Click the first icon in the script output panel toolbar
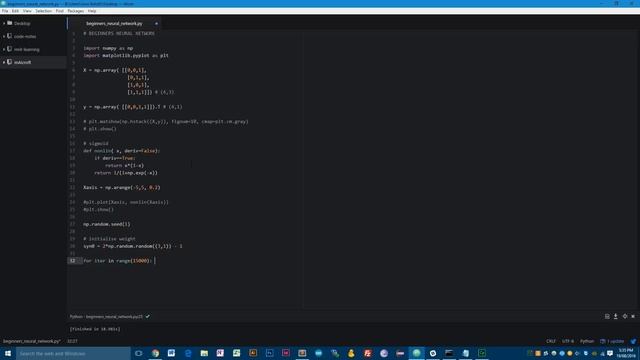 pos(607,316)
